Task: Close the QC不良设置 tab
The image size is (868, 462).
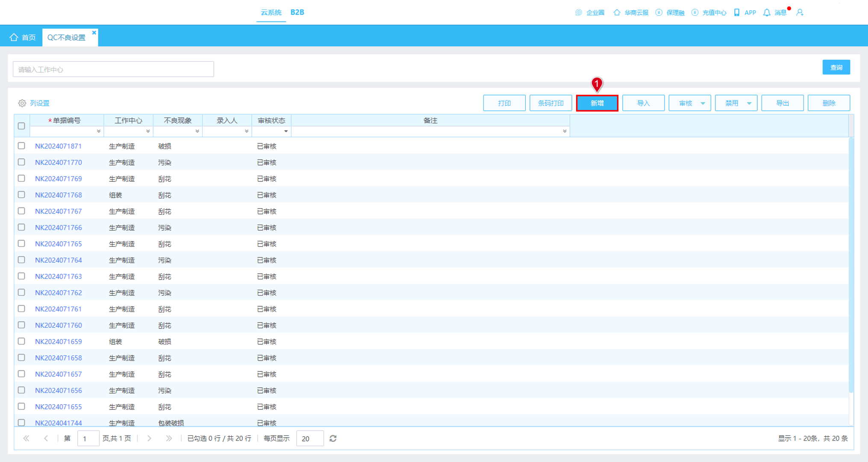Action: pos(94,33)
